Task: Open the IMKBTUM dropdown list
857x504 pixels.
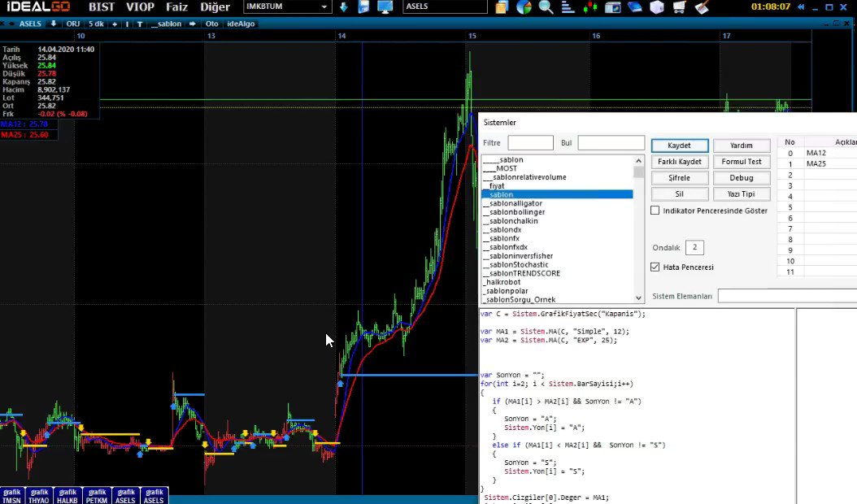Action: point(324,7)
